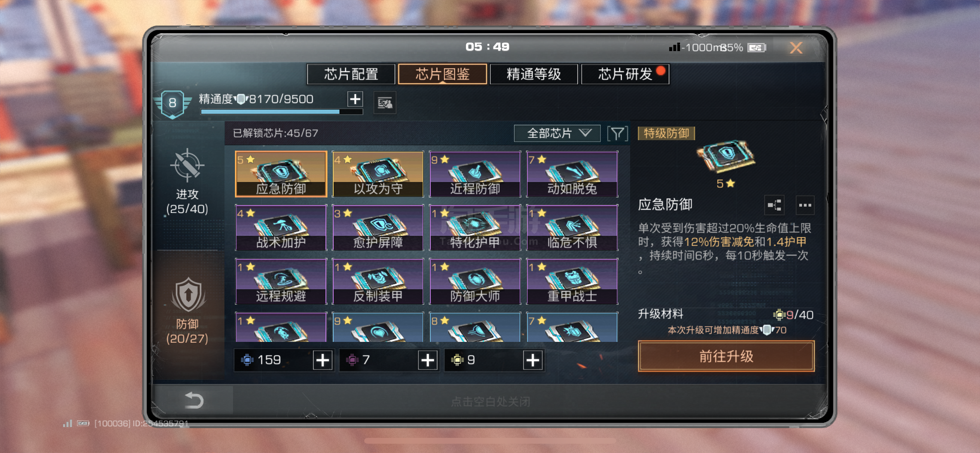Click plus next to 精通度 progress
The width and height of the screenshot is (980, 453).
[355, 99]
